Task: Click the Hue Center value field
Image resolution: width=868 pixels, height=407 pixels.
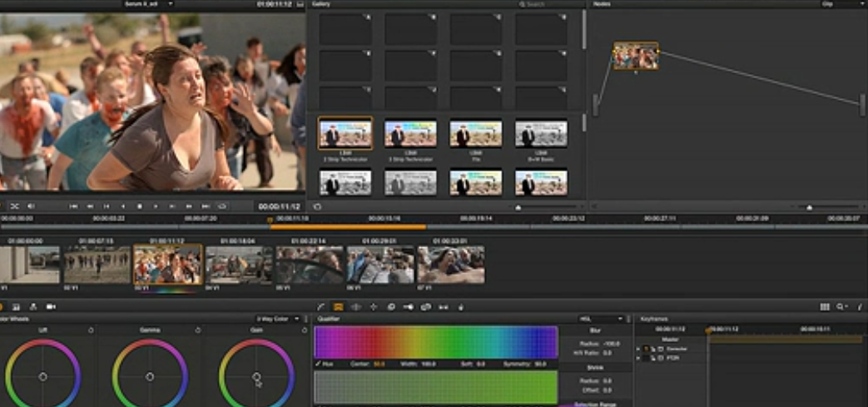Action: coord(379,365)
